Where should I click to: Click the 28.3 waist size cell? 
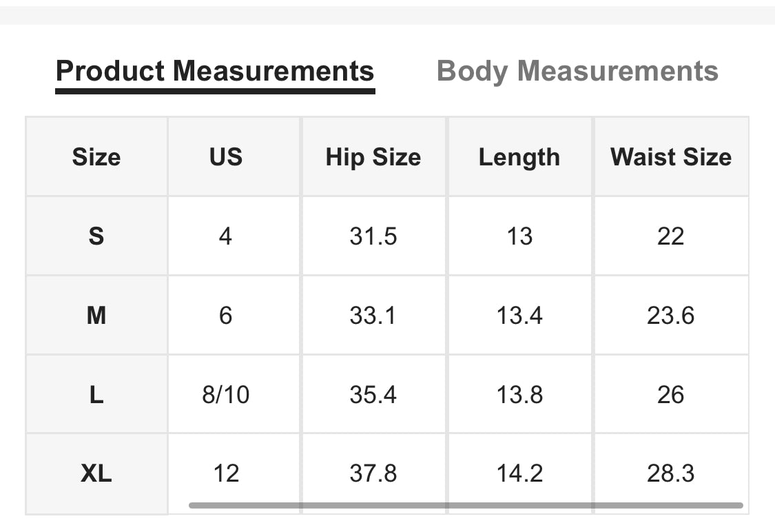tap(671, 473)
